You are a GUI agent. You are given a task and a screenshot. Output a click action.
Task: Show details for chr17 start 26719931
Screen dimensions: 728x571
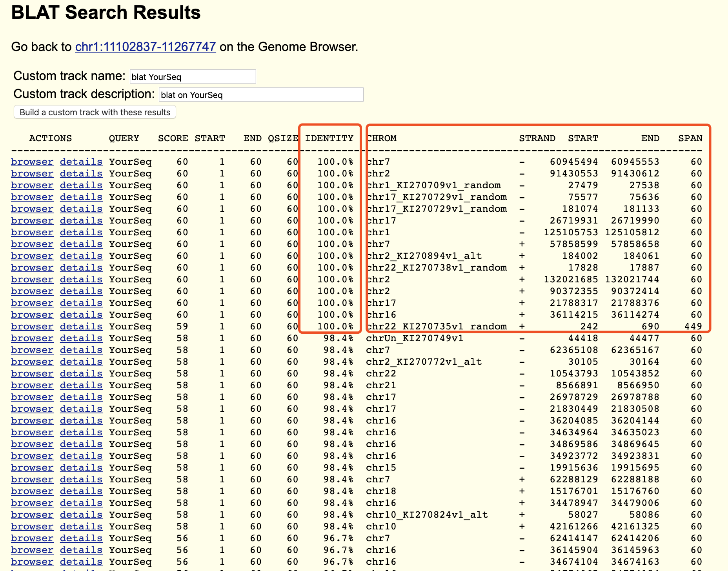(x=81, y=220)
